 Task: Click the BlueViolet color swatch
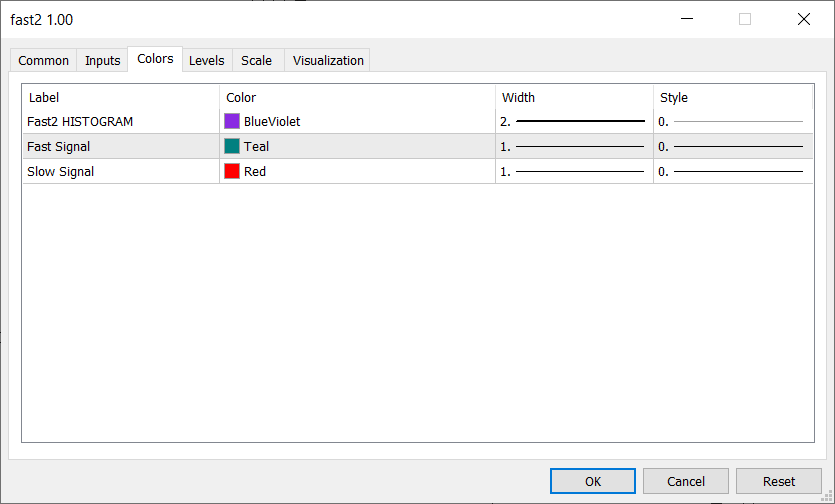click(232, 121)
